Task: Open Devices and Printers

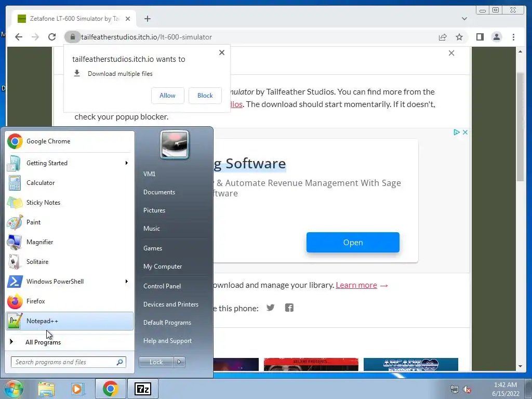Action: (x=170, y=304)
